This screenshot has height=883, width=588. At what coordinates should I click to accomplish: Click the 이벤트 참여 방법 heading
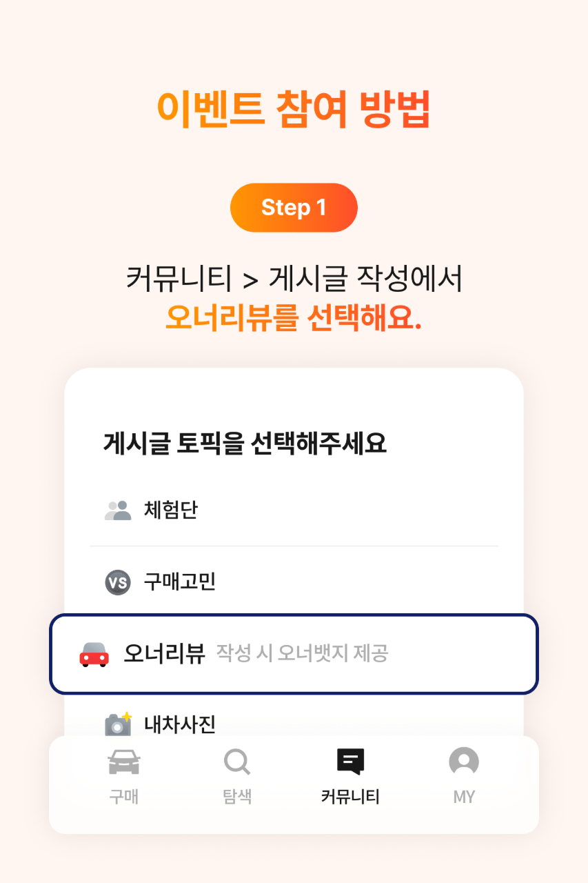pyautogui.click(x=294, y=108)
